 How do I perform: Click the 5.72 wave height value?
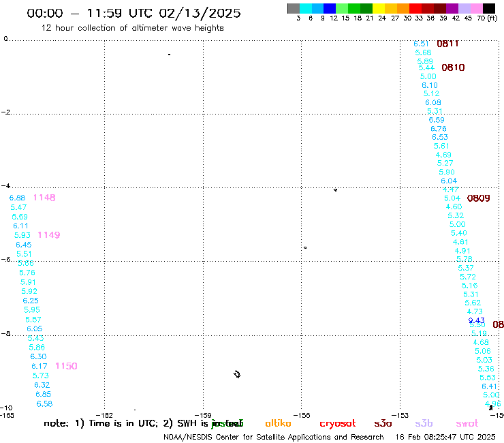click(x=468, y=277)
